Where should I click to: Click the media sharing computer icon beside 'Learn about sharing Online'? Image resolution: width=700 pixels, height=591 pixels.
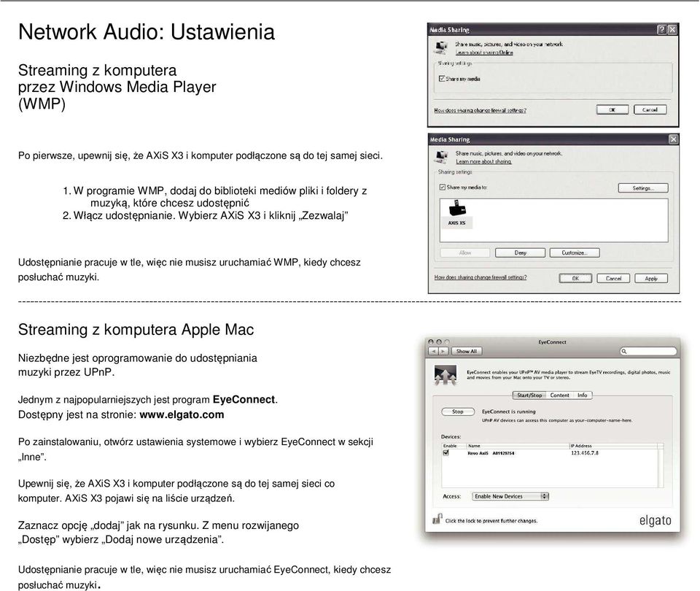(x=441, y=47)
